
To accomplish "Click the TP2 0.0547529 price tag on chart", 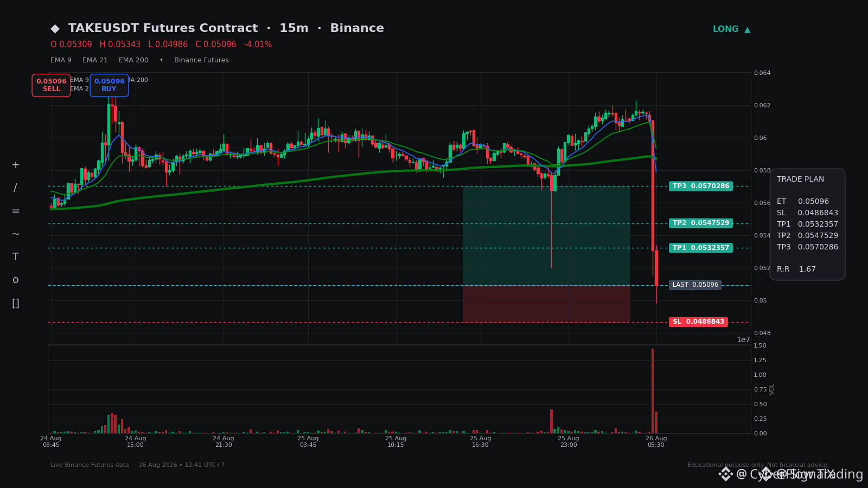I will (701, 223).
